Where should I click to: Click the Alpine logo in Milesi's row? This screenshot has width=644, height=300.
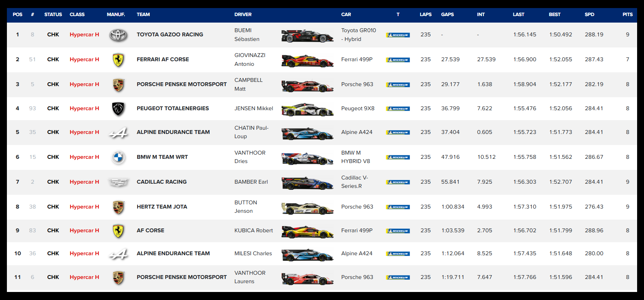[118, 254]
